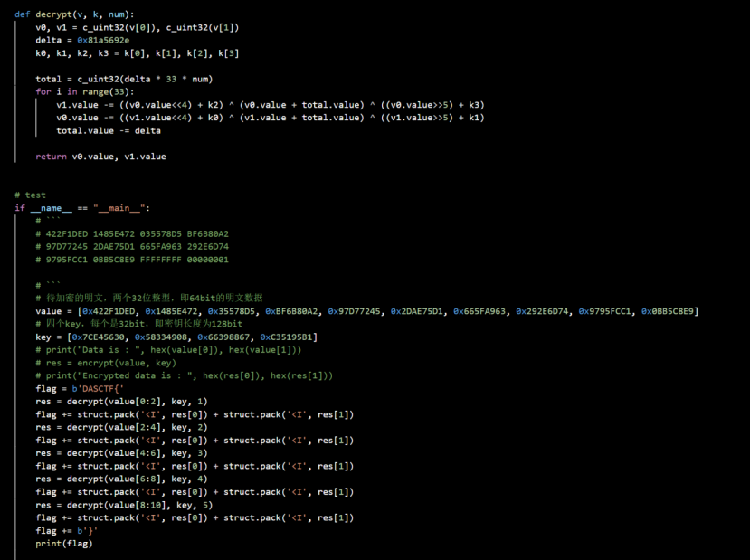Click the 'res = decrypt(value[0:2], key, 1)' line
The image size is (750, 560).
(121, 402)
